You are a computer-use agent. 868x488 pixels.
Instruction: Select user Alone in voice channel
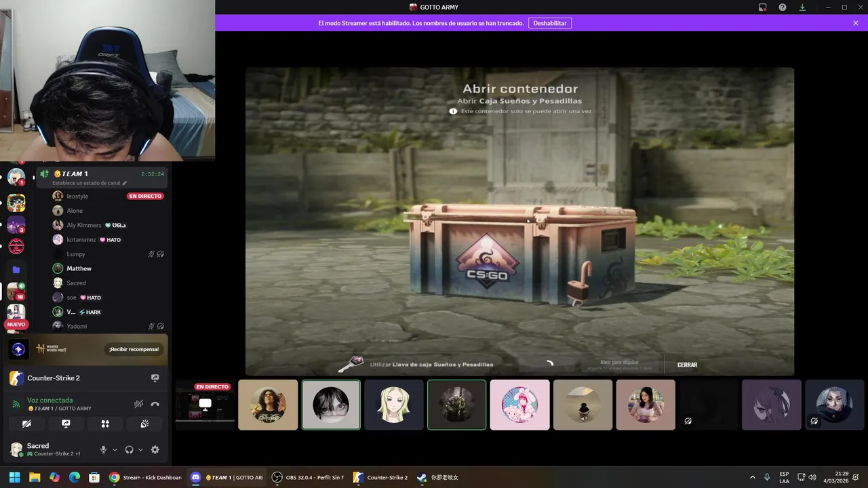(x=75, y=211)
